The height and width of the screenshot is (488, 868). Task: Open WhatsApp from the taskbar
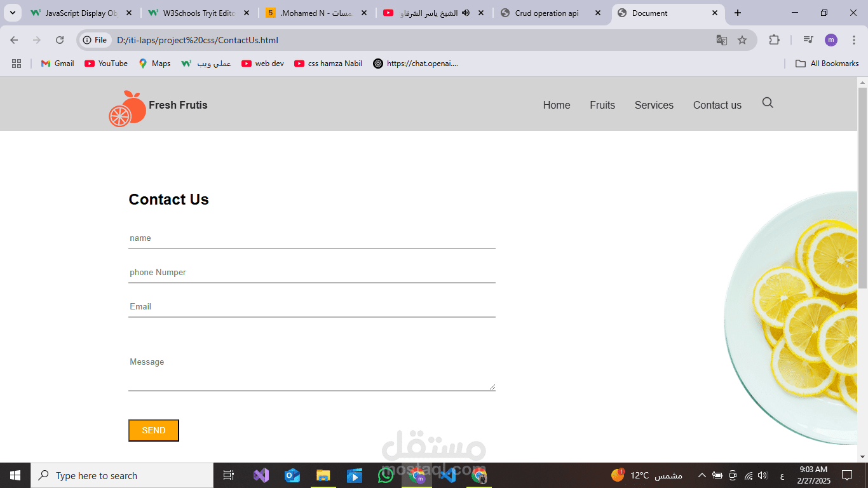point(386,475)
